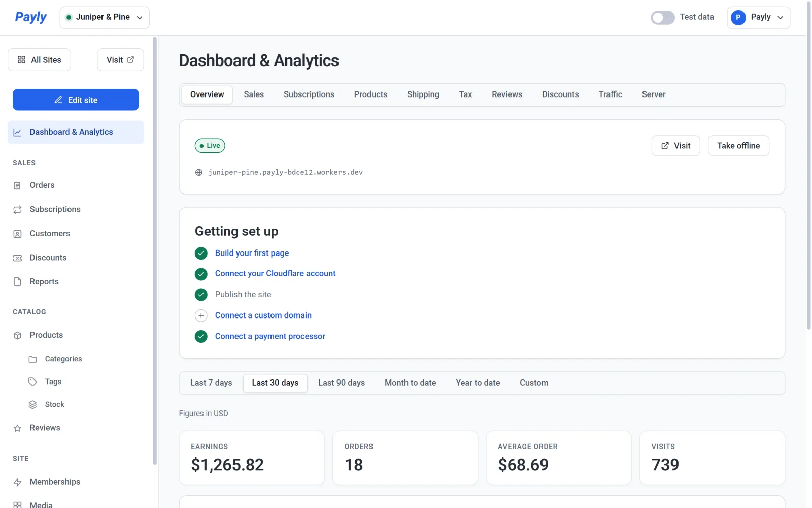The image size is (812, 508).
Task: Open the Shipping tab
Action: pos(423,94)
